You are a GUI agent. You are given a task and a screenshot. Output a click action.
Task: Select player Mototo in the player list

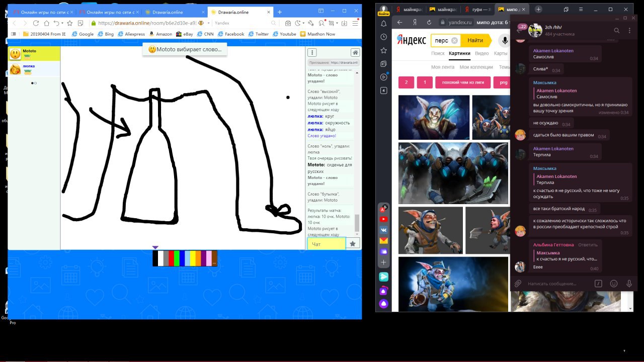tap(34, 54)
